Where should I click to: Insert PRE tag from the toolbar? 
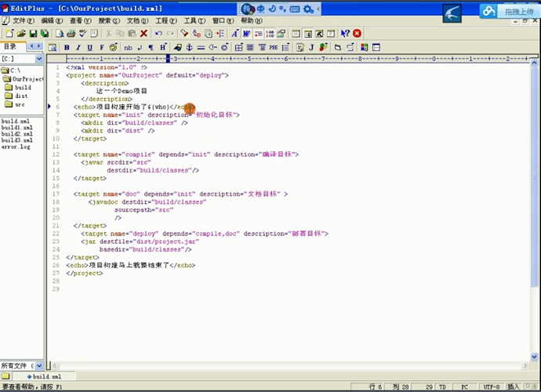(x=274, y=48)
